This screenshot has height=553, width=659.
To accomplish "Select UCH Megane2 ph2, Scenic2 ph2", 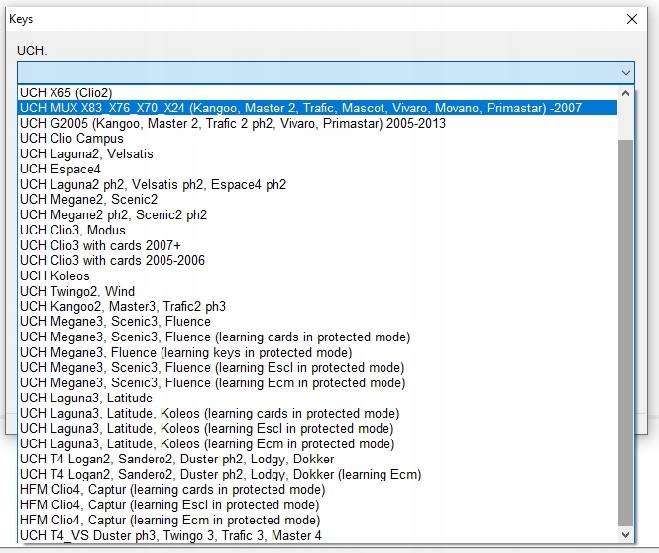I will [x=318, y=215].
